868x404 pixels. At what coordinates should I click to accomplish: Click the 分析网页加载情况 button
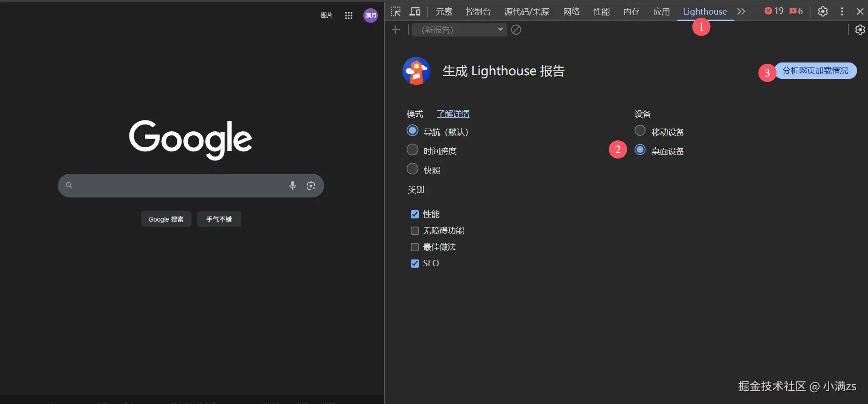coord(815,71)
